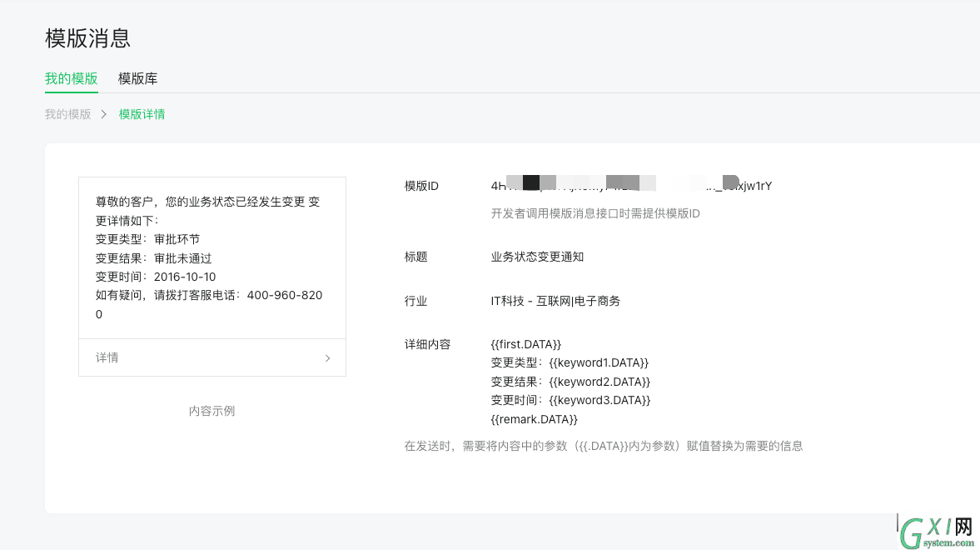Select the partially masked 模版ID value
Viewport: 980px width, 550px height.
click(x=631, y=186)
